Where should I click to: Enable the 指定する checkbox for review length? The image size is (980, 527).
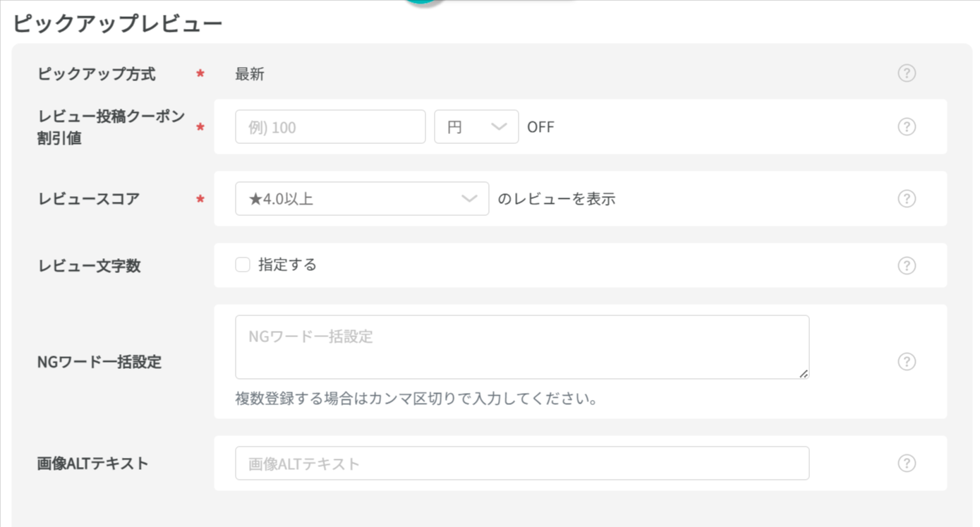[x=243, y=265]
